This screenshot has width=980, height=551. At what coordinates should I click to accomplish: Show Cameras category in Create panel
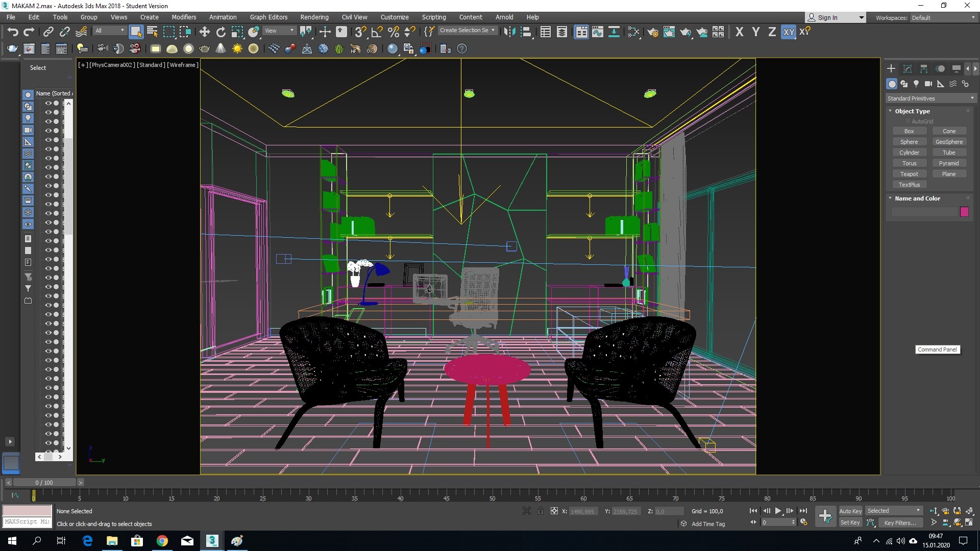click(x=928, y=84)
